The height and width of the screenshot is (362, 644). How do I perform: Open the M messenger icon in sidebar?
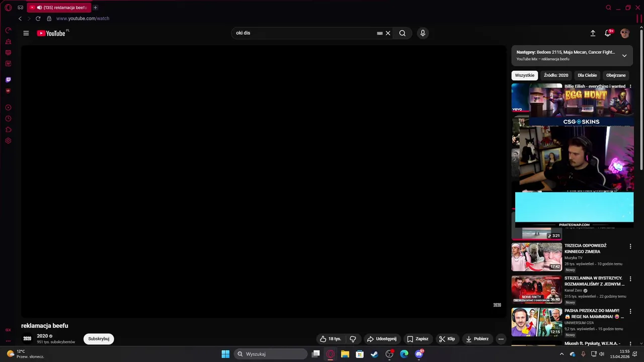pos(8,64)
